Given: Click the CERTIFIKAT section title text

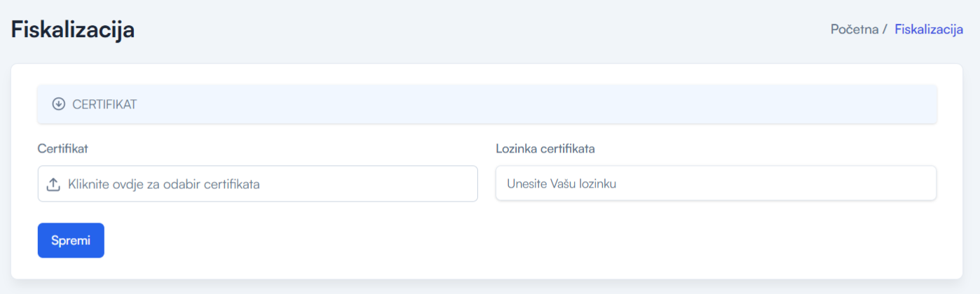Looking at the screenshot, I should (104, 104).
